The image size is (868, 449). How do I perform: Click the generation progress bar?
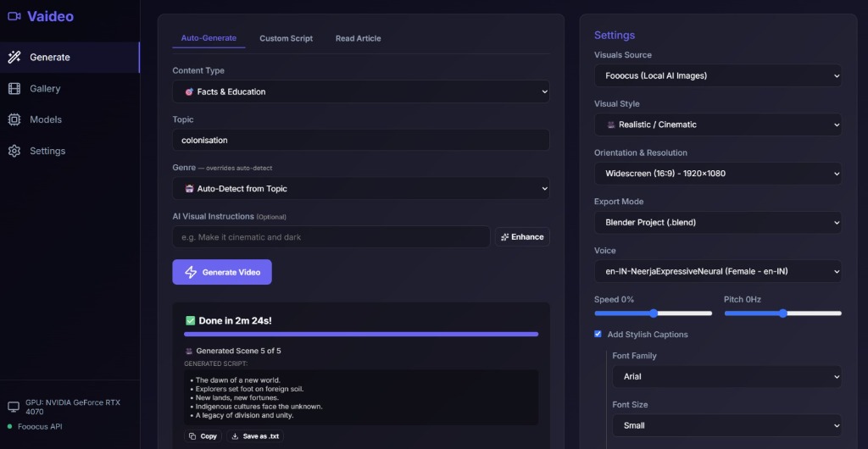(x=361, y=334)
